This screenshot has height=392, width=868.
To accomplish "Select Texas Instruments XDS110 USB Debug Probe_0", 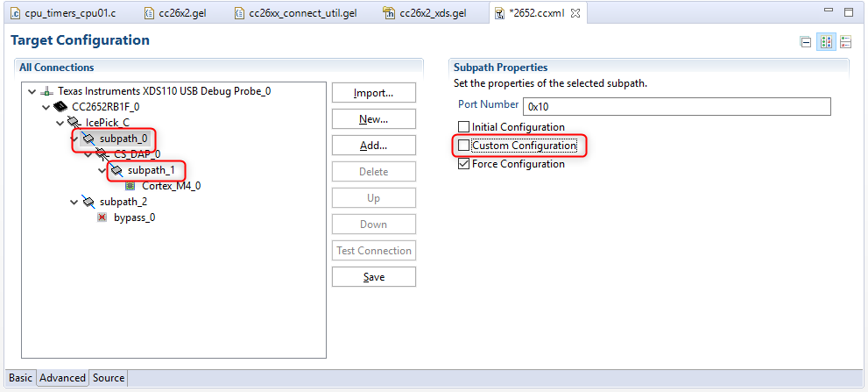I will tap(165, 91).
